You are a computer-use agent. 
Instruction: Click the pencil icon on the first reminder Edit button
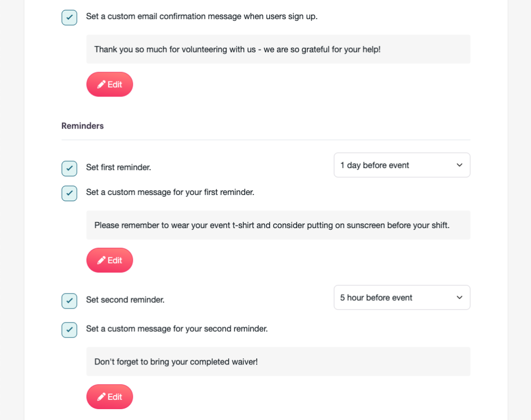102,260
